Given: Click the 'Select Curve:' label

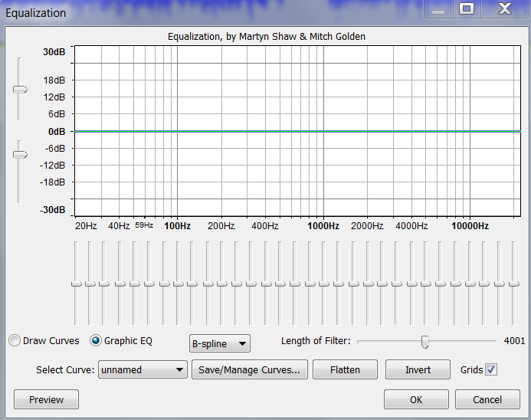Looking at the screenshot, I should tap(65, 369).
